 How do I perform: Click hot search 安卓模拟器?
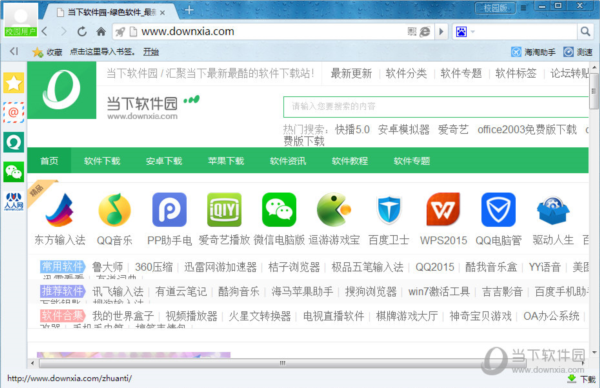point(404,130)
